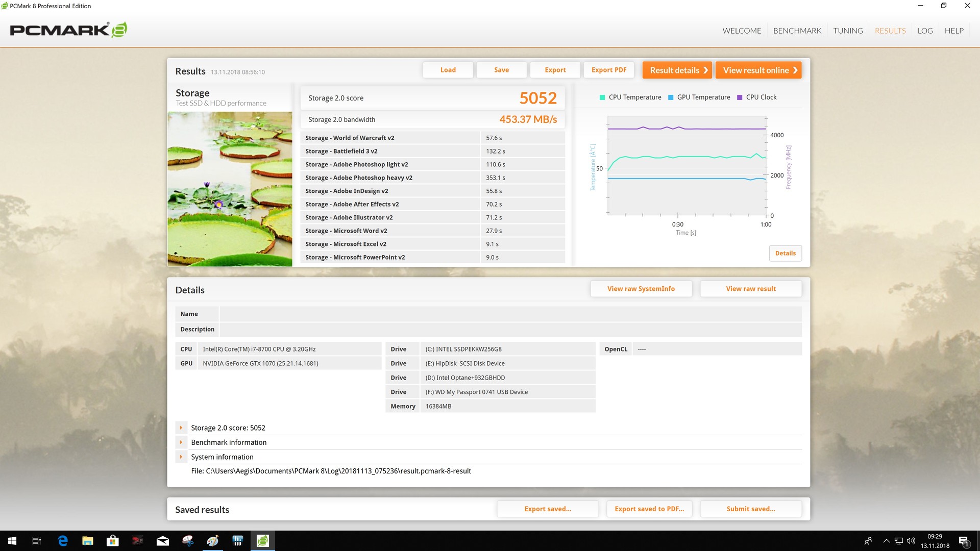The width and height of the screenshot is (980, 551).
Task: Open Result details
Action: pyautogui.click(x=677, y=70)
